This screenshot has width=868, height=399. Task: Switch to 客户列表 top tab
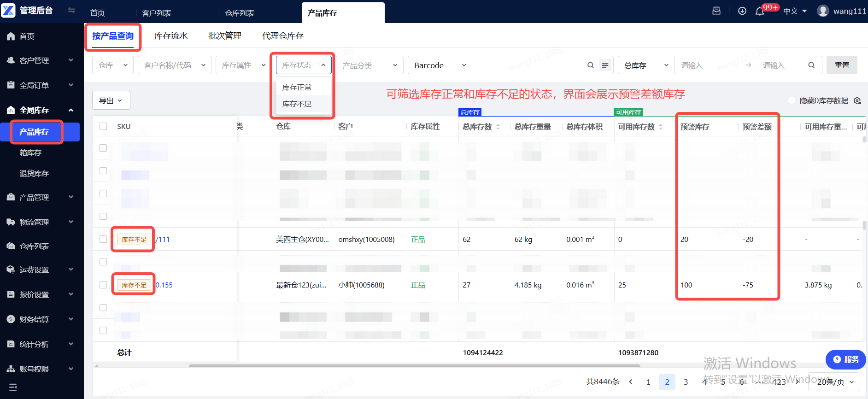(x=157, y=13)
